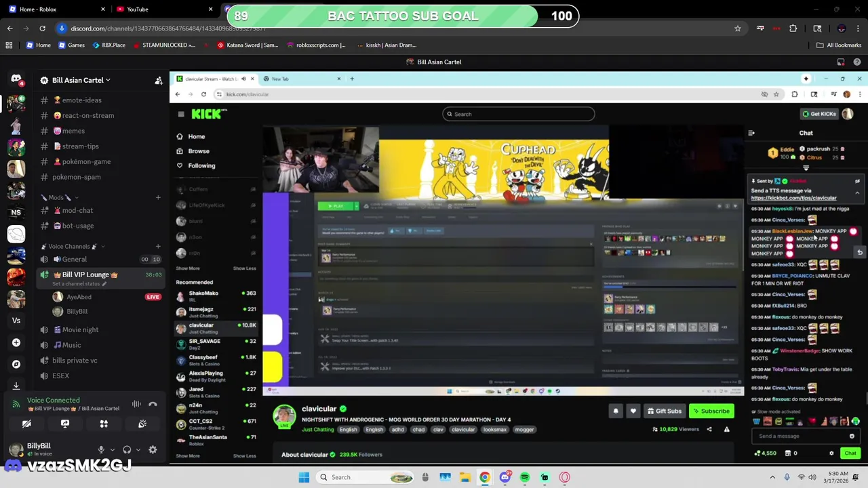Share the stream via share icon
This screenshot has height=488, width=868.
click(709, 429)
